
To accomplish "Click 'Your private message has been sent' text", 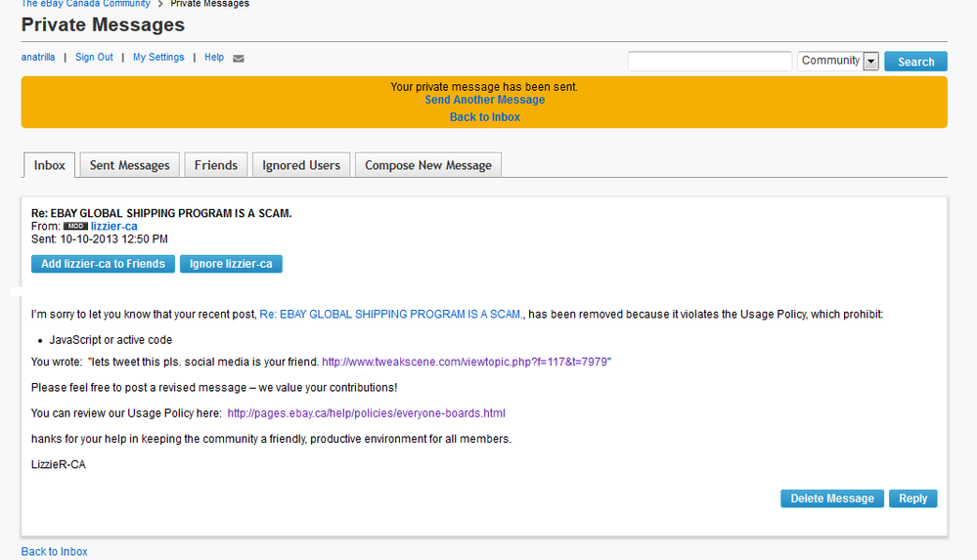I will coord(484,87).
